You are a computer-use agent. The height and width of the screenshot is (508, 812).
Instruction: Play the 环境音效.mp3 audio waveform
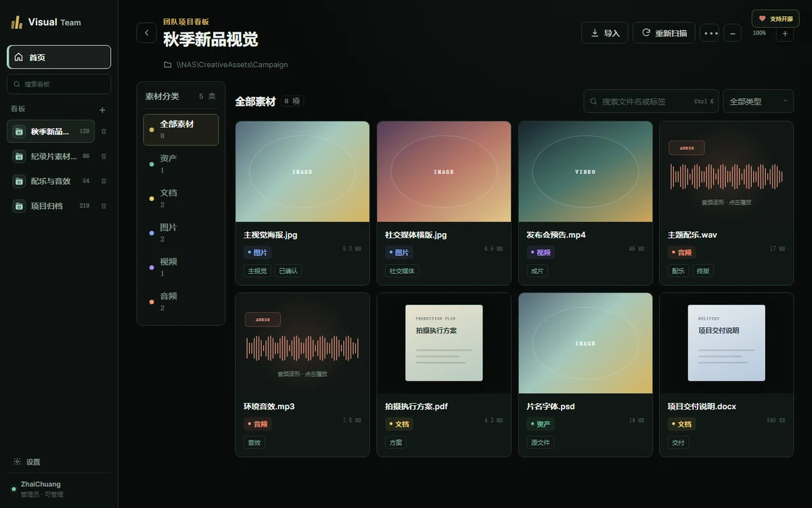coord(302,348)
